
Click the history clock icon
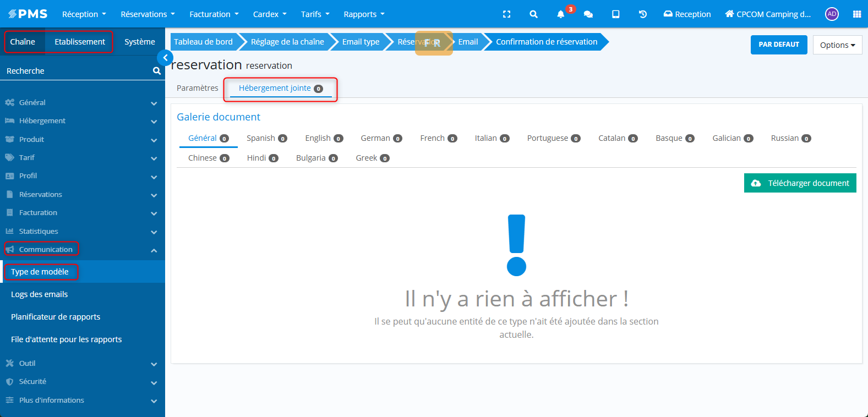[642, 14]
